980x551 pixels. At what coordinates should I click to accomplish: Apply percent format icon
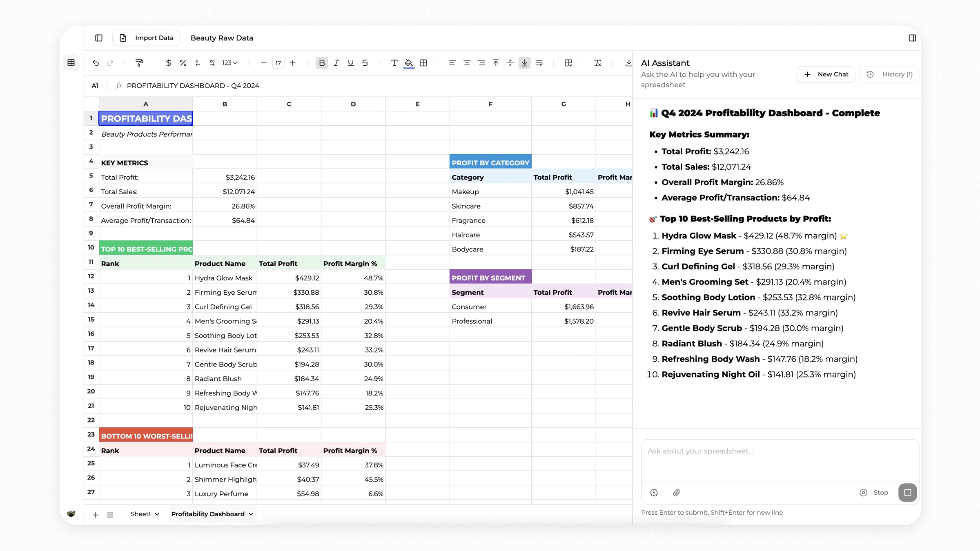point(183,63)
